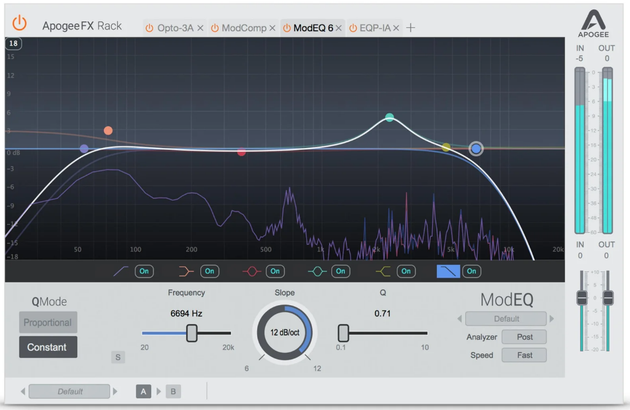Select the red bell band icon

[x=252, y=271]
